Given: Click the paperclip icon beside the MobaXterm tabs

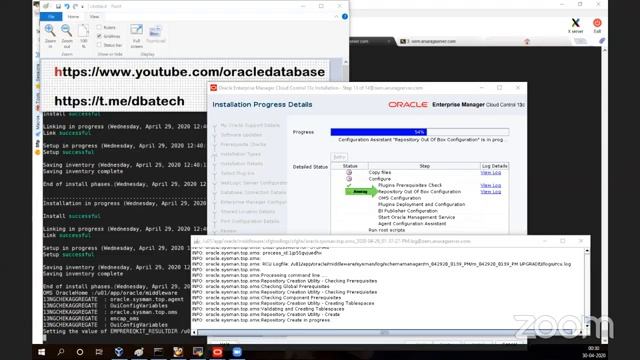Looking at the screenshot, I should point(602,41).
